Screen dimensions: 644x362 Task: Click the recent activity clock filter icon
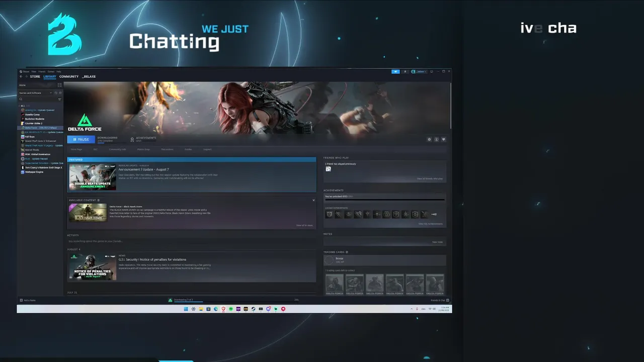pyautogui.click(x=56, y=93)
